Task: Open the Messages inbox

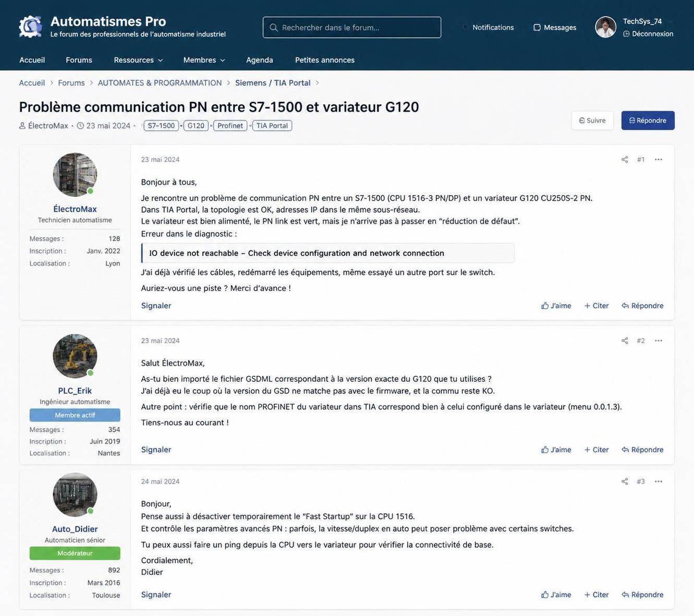Action: tap(555, 27)
